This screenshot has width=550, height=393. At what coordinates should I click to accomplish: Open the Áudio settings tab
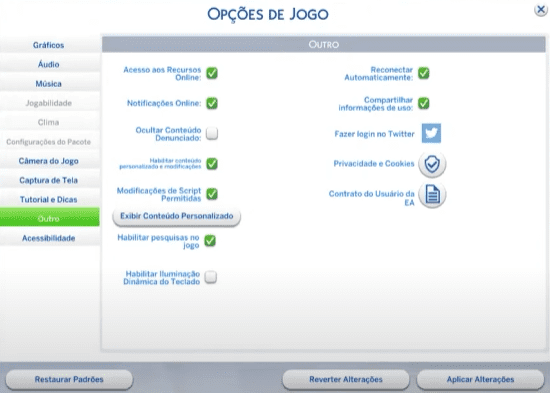tap(49, 64)
